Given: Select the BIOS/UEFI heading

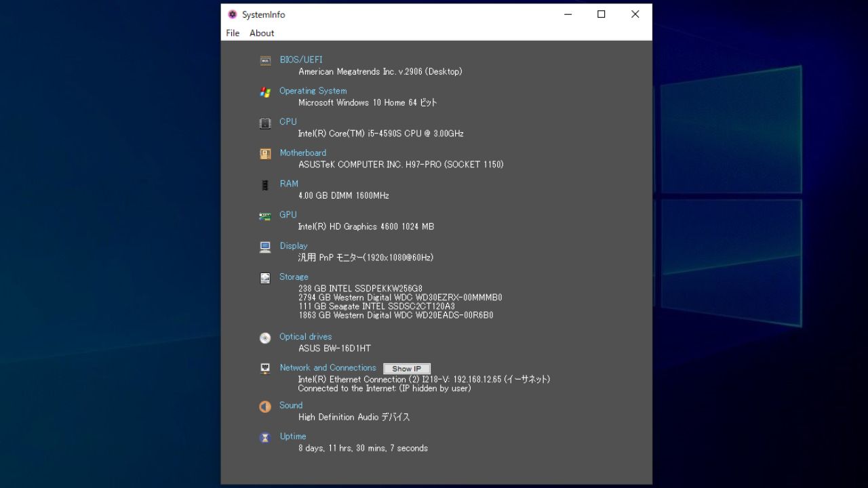Looking at the screenshot, I should 301,60.
